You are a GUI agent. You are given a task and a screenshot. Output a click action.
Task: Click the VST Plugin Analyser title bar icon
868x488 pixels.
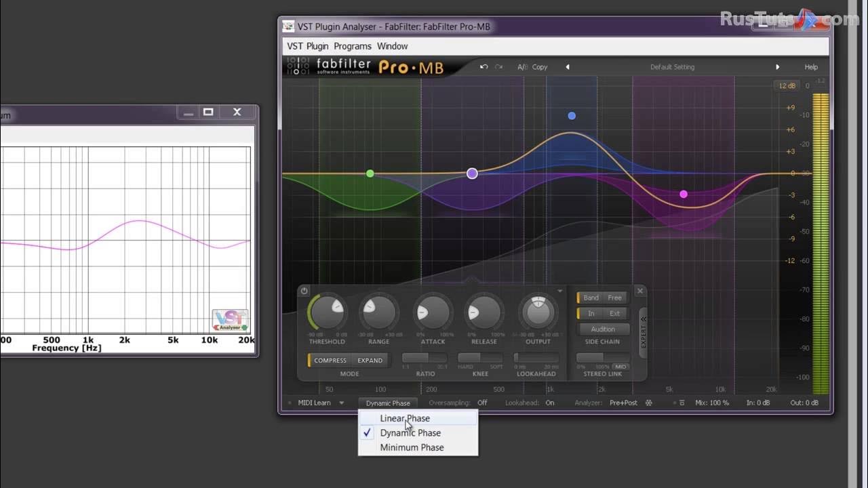click(x=290, y=26)
